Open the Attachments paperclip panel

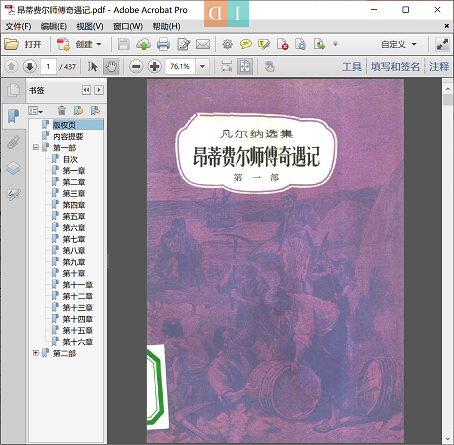(x=13, y=142)
